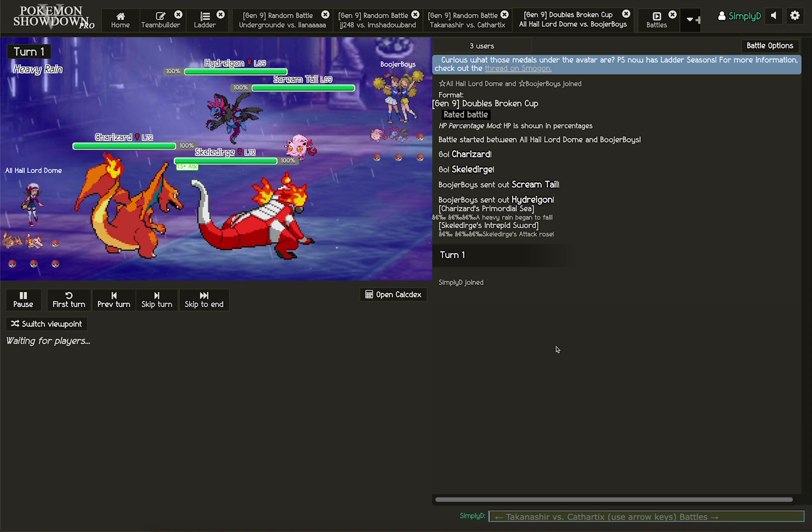Click the Heavy Rain weather label
The height and width of the screenshot is (532, 812).
click(x=38, y=69)
